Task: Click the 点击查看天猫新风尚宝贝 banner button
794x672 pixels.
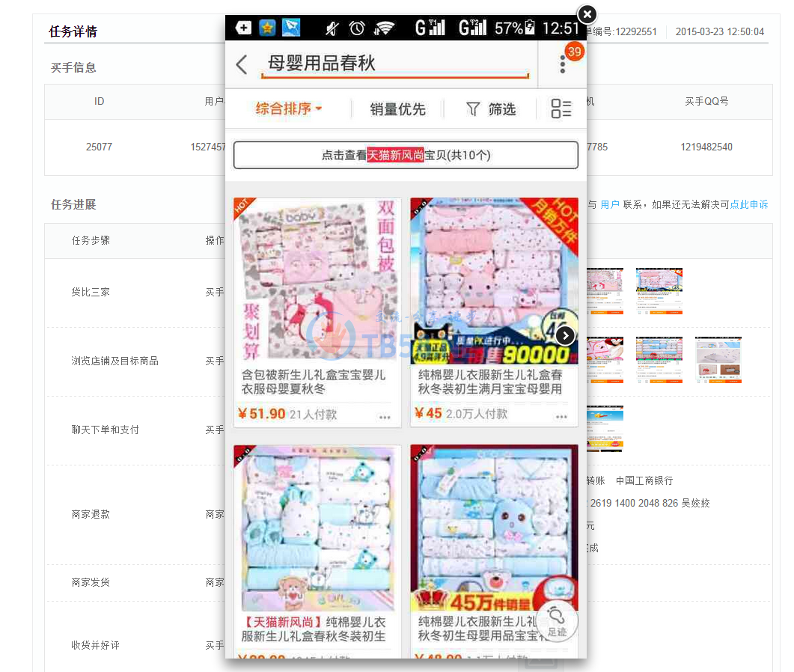Action: 406,156
